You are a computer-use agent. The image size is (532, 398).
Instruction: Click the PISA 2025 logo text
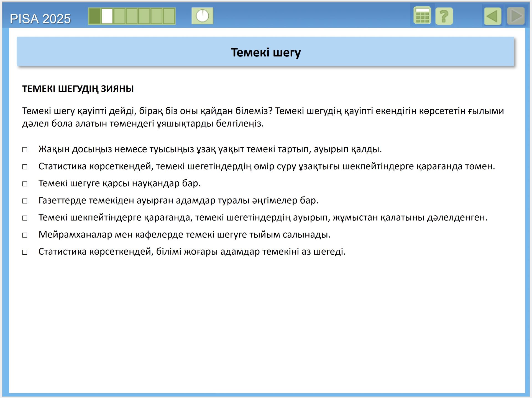(x=40, y=19)
